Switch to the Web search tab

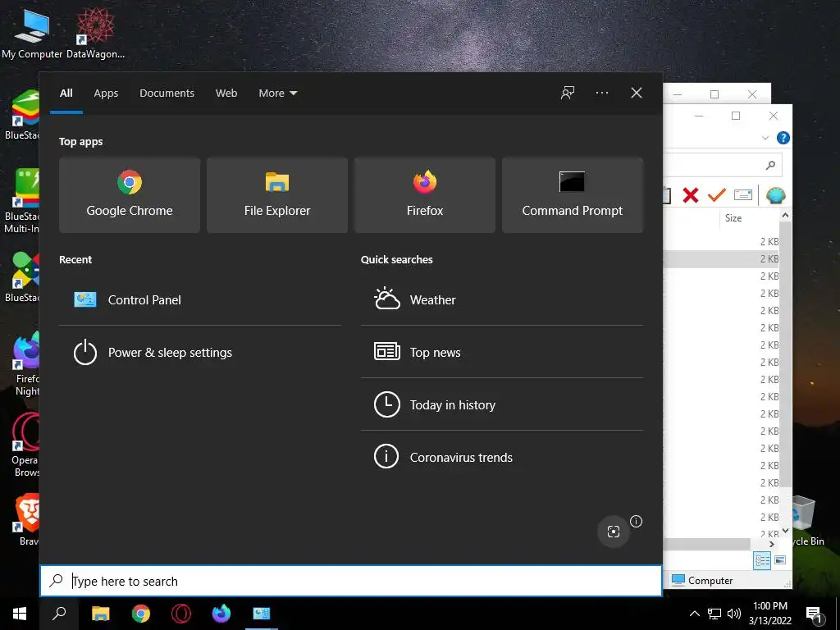tap(226, 94)
